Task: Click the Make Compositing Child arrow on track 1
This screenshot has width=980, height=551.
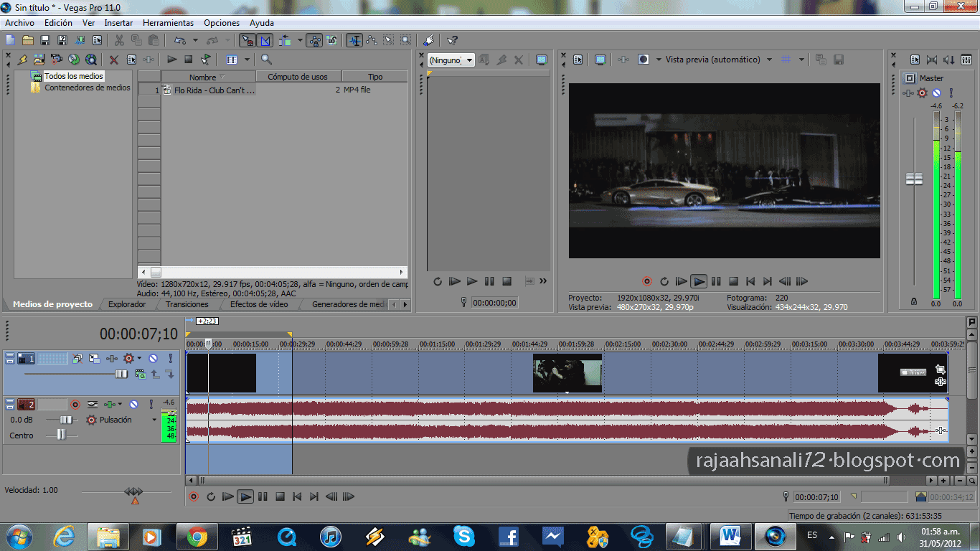Action: tap(169, 374)
